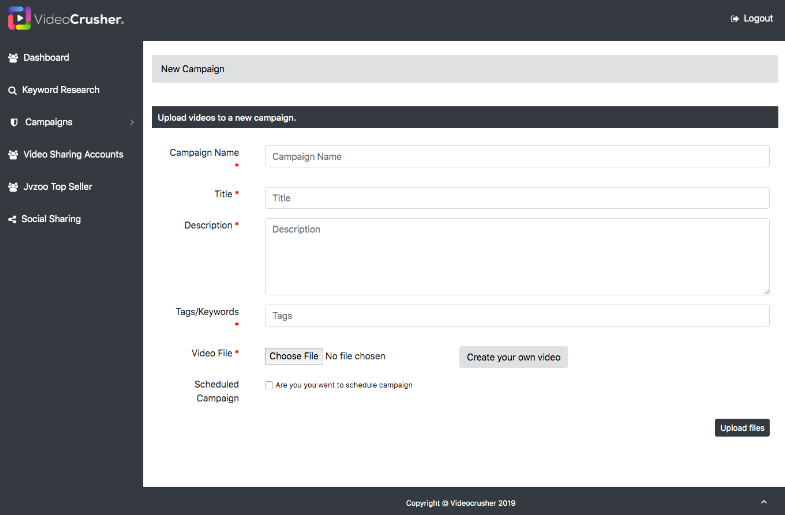Viewport: 785px width, 515px height.
Task: Enable the schedule campaign checkbox
Action: (x=269, y=385)
